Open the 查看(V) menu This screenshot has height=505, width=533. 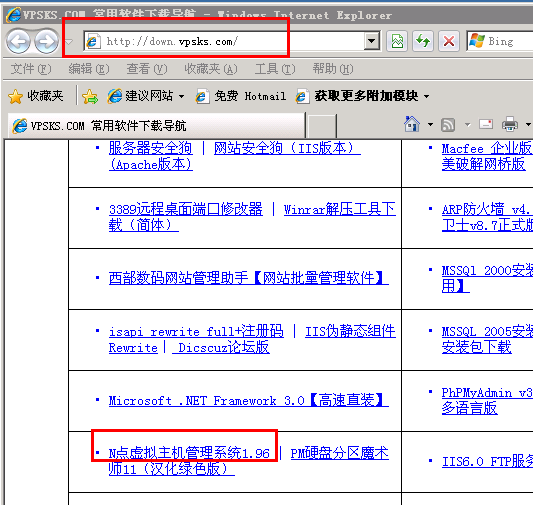[x=147, y=69]
